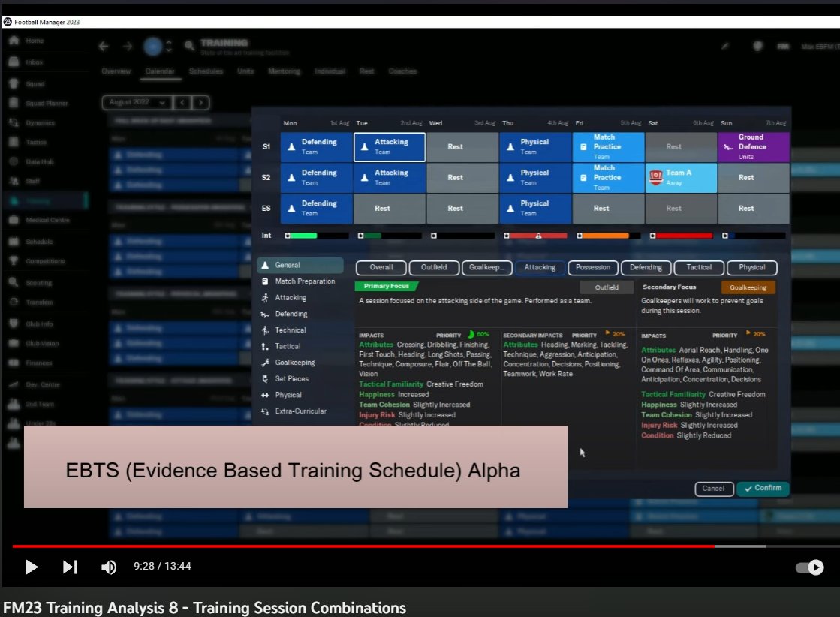Select Friday S1 Match Practice session

pos(608,147)
